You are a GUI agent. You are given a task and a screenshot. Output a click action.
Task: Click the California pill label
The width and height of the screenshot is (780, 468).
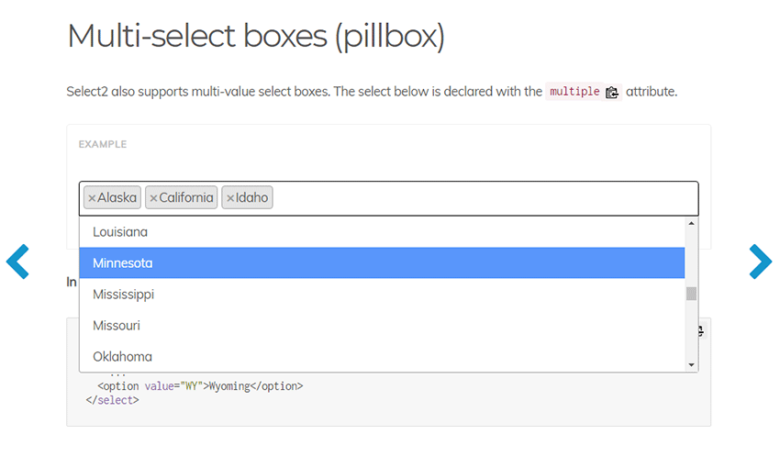coord(186,198)
